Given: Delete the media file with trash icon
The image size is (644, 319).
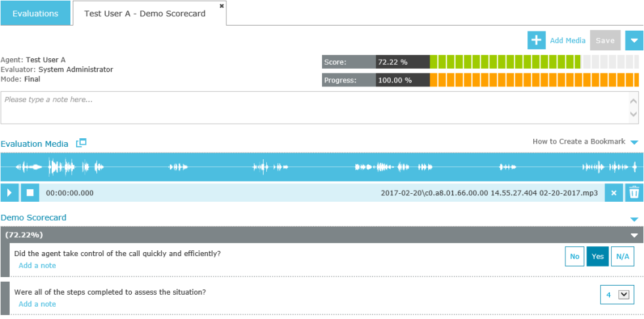Looking at the screenshot, I should 634,193.
